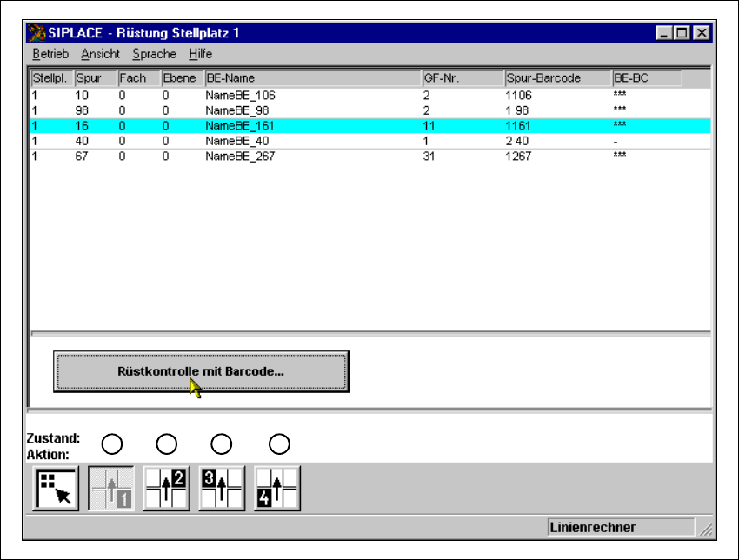739x560 pixels.
Task: Click the second Zustand status circle
Action: point(166,443)
